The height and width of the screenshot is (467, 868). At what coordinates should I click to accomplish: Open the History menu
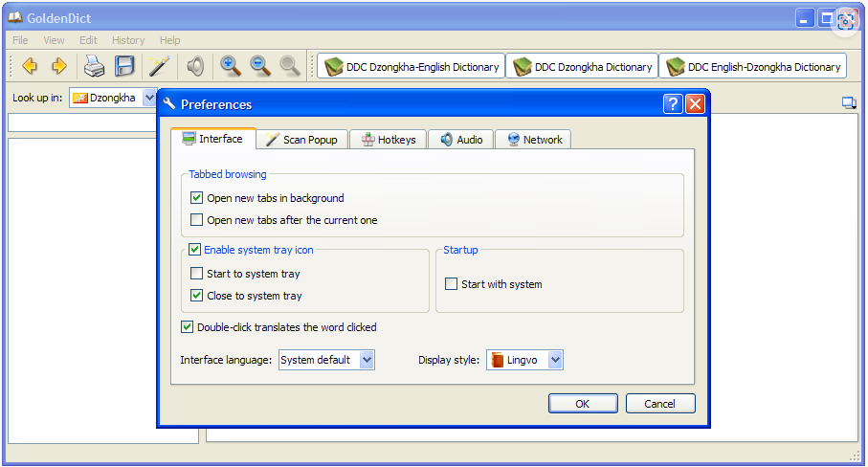click(x=128, y=40)
